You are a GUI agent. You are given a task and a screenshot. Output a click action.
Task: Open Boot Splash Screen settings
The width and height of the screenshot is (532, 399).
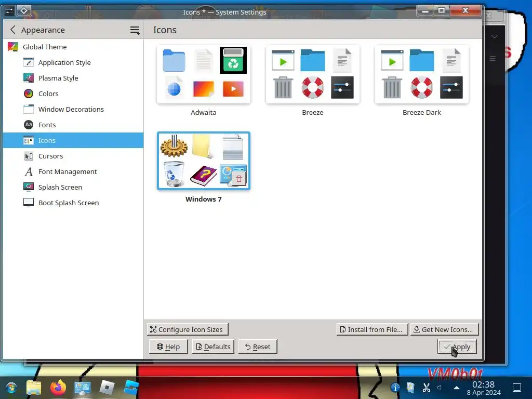(73, 203)
